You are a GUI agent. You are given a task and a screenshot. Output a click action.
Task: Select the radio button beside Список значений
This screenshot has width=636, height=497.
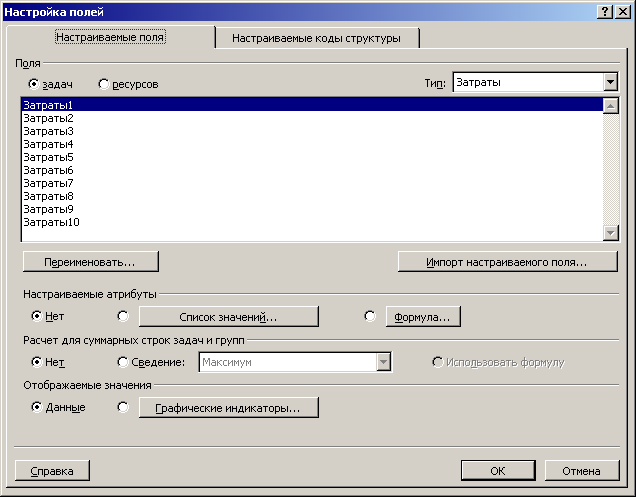coord(123,316)
